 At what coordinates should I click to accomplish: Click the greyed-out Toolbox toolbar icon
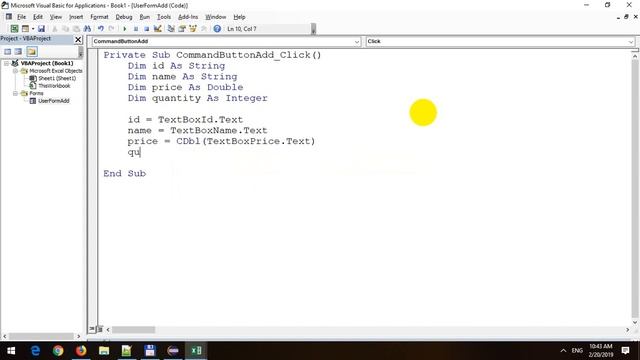[x=204, y=29]
